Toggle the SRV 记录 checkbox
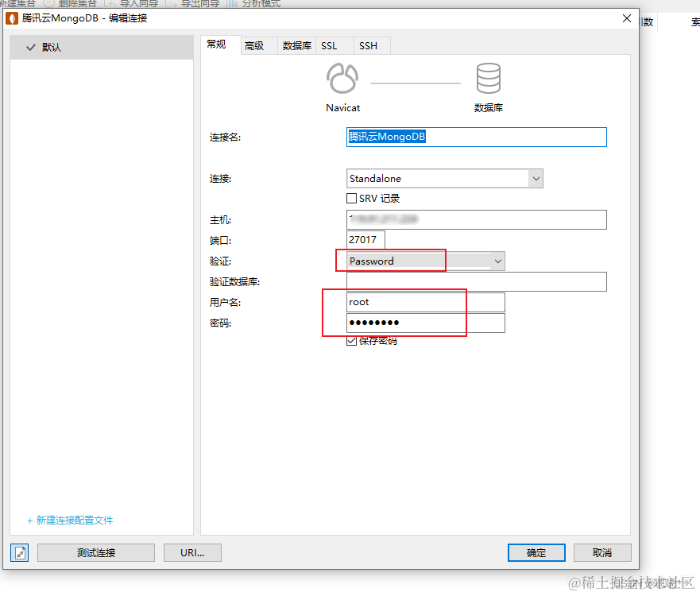 click(352, 198)
